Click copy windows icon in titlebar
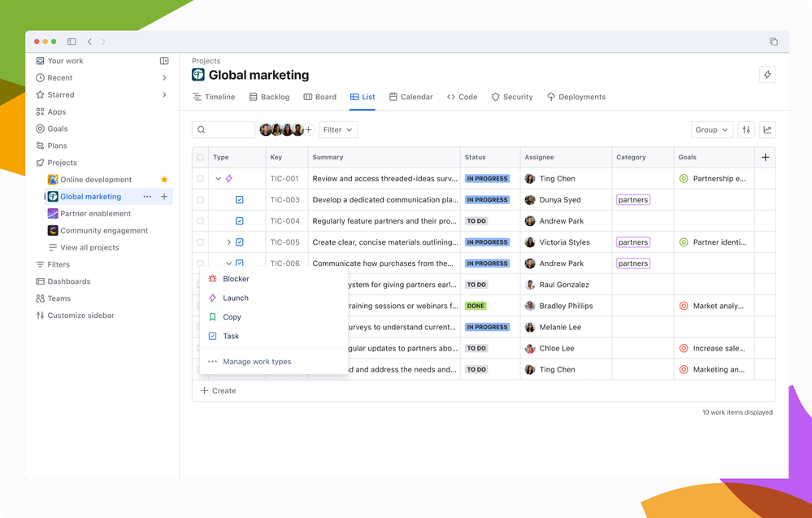The image size is (812, 518). 773,41
